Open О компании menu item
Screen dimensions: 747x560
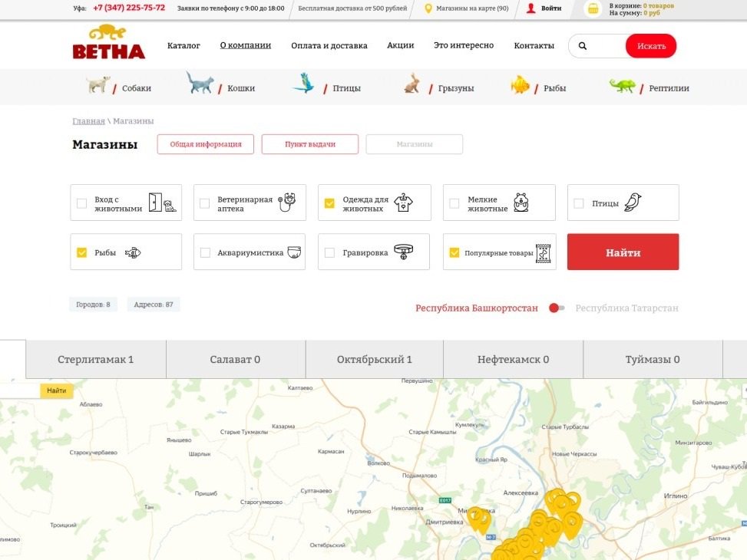(x=246, y=46)
